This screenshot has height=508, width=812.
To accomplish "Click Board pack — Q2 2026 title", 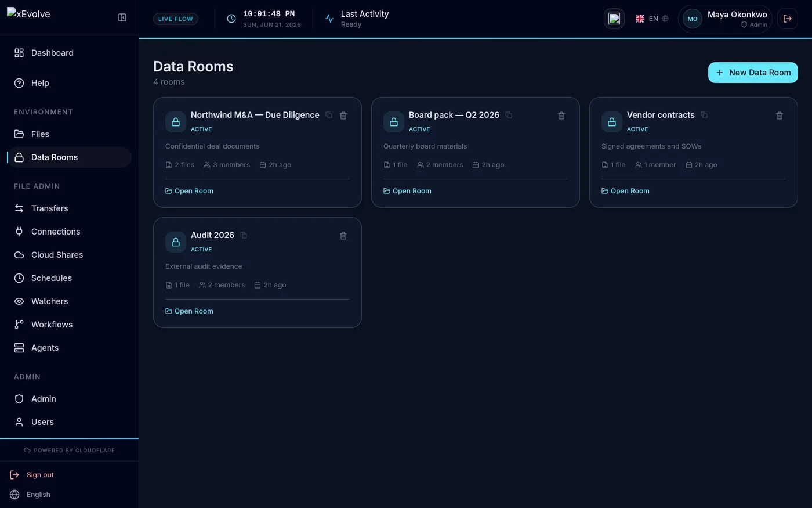I will pyautogui.click(x=454, y=115).
